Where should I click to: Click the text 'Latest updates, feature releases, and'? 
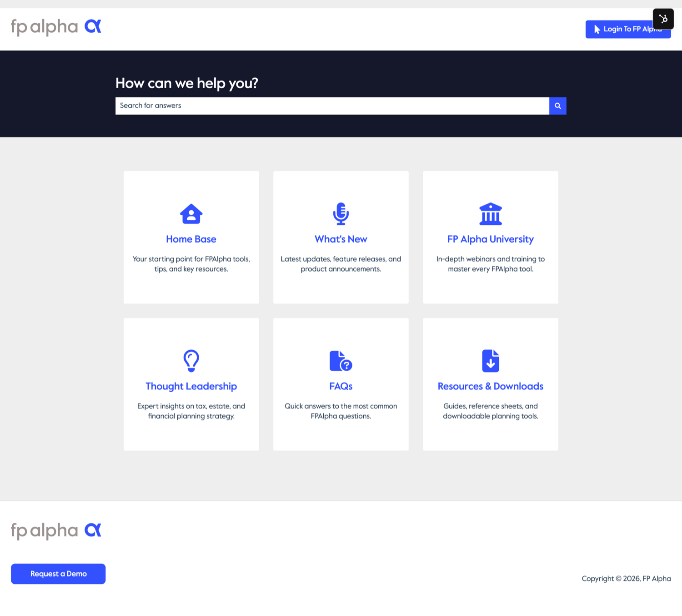pyautogui.click(x=341, y=259)
